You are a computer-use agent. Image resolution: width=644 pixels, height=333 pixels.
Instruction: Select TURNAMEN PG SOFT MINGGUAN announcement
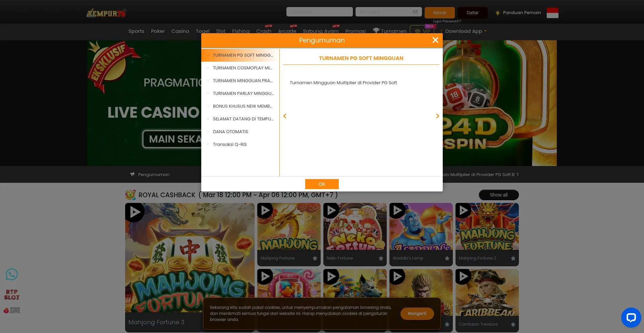tap(240, 55)
